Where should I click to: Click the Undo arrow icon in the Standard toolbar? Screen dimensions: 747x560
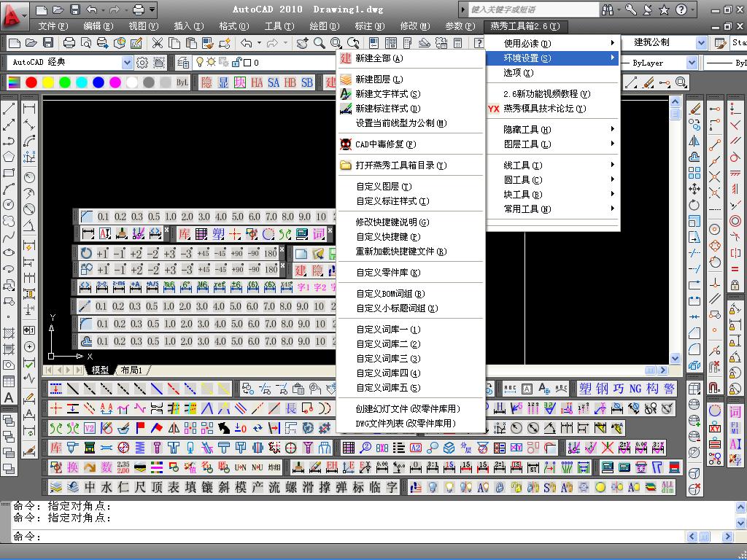click(x=246, y=43)
